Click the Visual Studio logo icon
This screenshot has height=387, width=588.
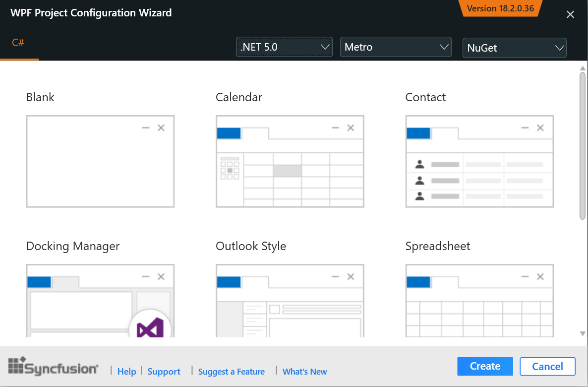150,327
